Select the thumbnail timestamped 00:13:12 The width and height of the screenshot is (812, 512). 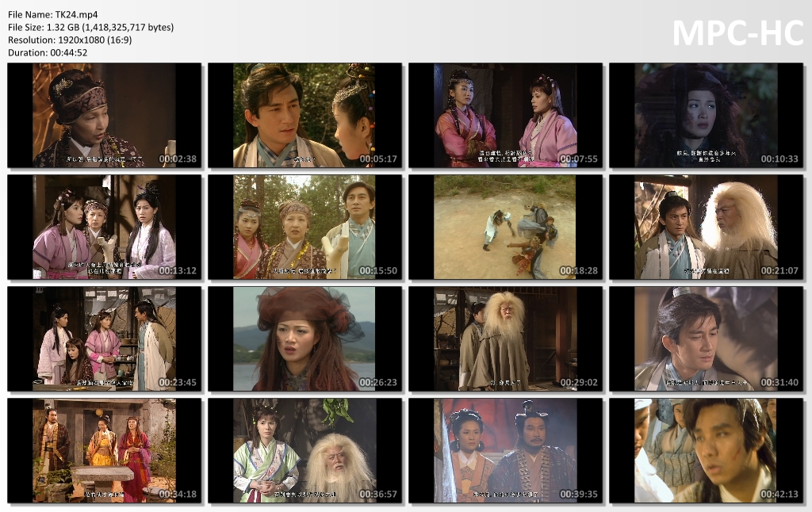pos(105,226)
